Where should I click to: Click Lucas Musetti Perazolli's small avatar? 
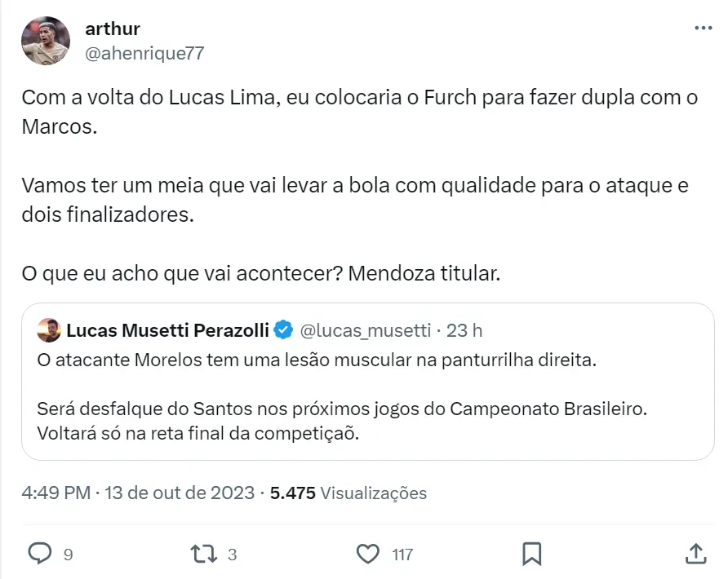point(49,330)
